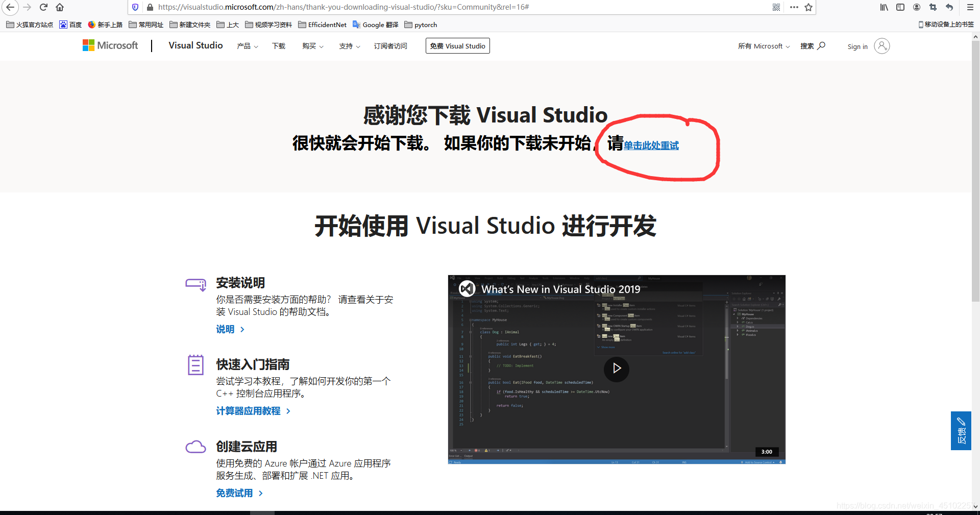Expand the 支持 dropdown menu
Viewport: 980px width, 515px height.
click(x=350, y=46)
